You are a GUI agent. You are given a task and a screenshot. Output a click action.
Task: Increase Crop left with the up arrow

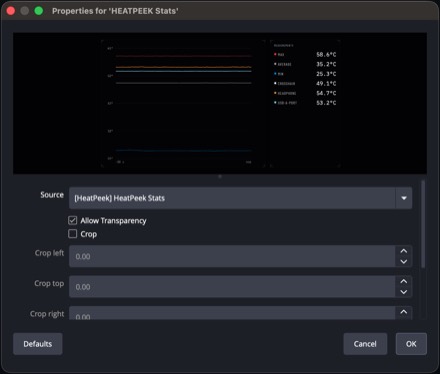404,251
